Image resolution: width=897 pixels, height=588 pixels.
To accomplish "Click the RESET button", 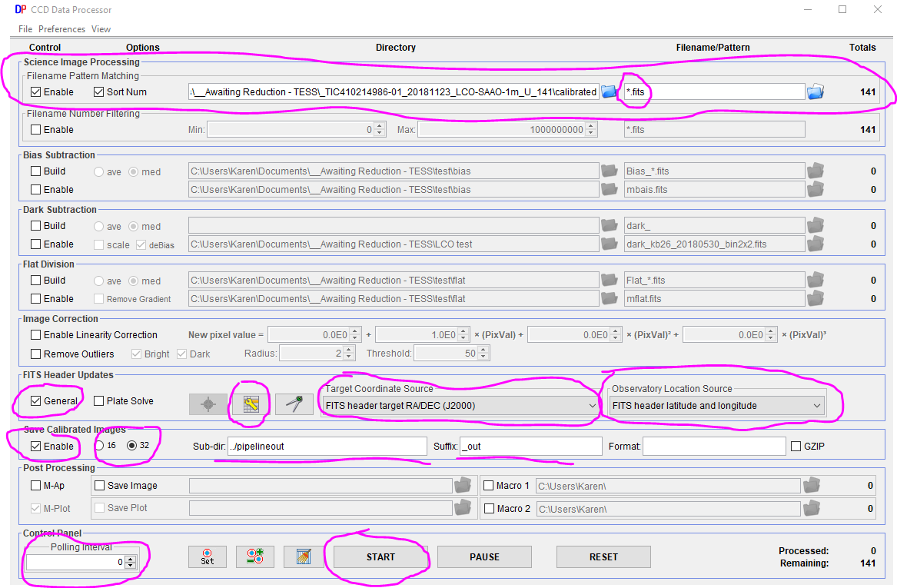I will pyautogui.click(x=603, y=556).
